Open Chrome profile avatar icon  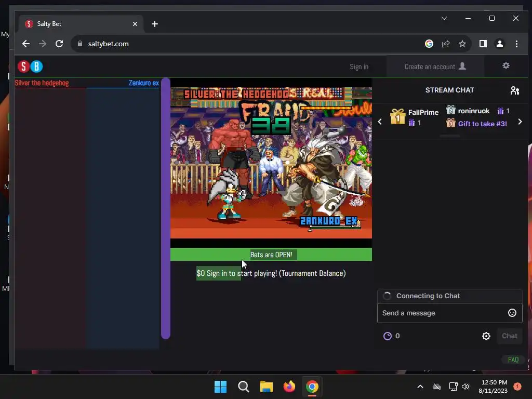(x=499, y=44)
